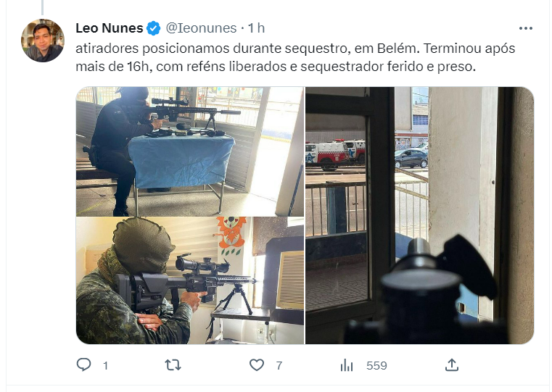Image resolution: width=552 pixels, height=392 pixels.
Task: Click police vehicles in right photo
Action: pos(336,153)
